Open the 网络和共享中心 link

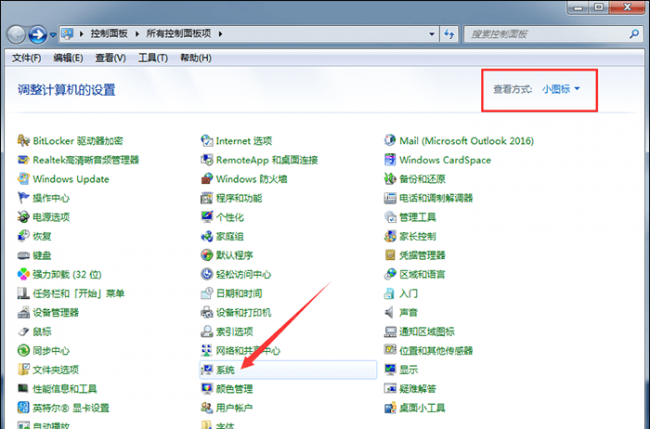coord(248,351)
